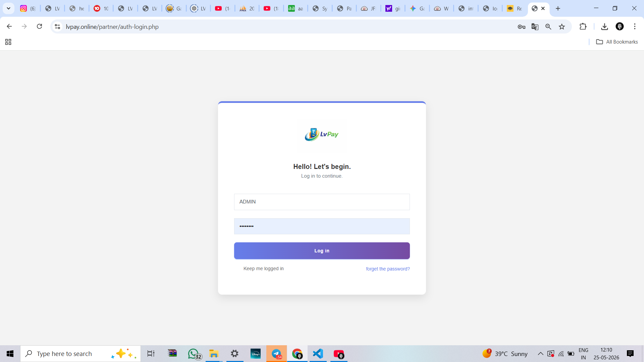Switch to the PMA '20' tab
Screen dimensions: 644x362
(x=247, y=8)
